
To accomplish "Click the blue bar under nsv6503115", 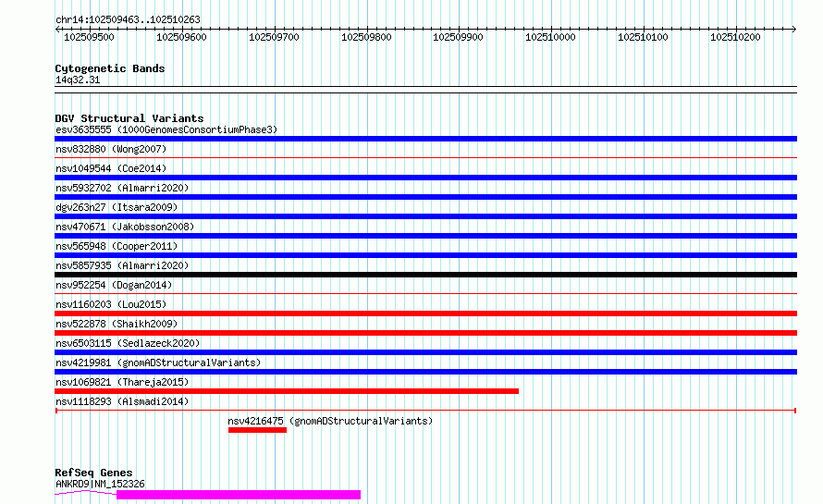I will [425, 352].
